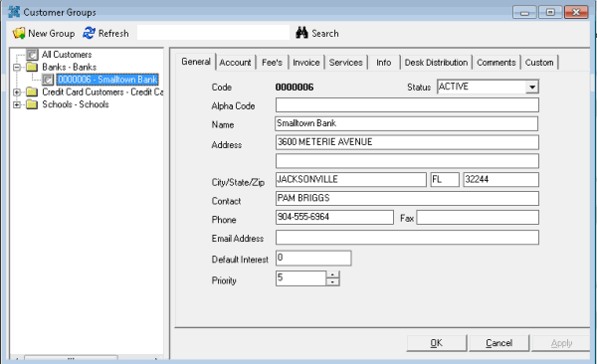
Task: Increase Priority with the up arrow
Action: pyautogui.click(x=332, y=274)
